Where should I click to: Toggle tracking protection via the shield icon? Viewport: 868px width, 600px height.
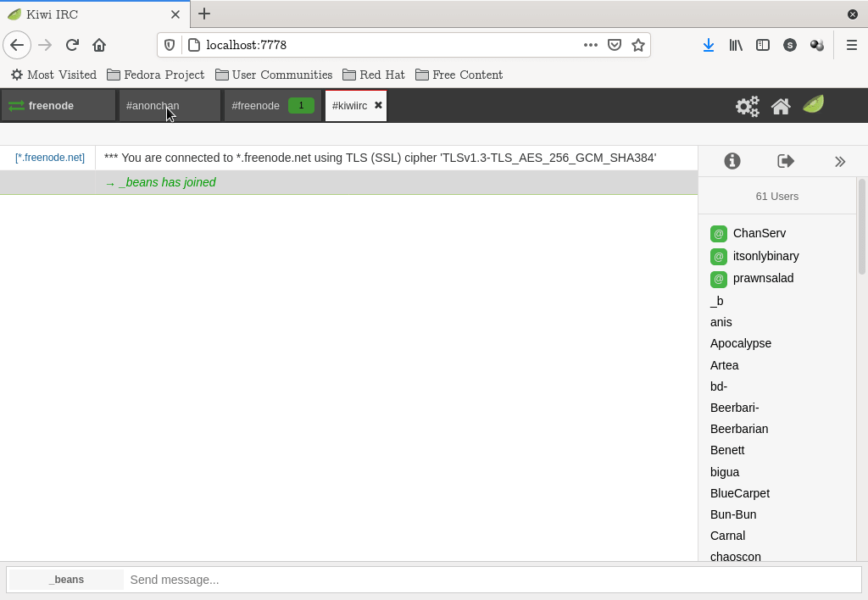click(169, 45)
